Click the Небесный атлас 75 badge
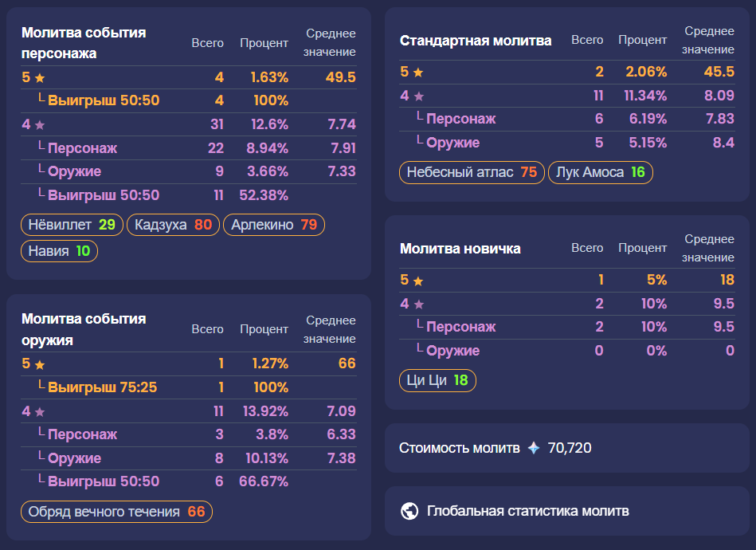756x550 pixels. pos(472,172)
